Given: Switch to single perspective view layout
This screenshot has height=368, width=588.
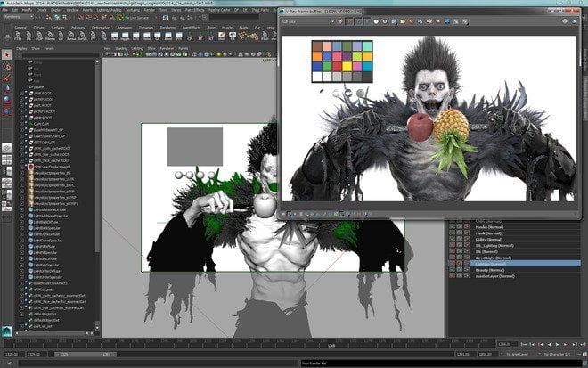Looking at the screenshot, I should 7,148.
